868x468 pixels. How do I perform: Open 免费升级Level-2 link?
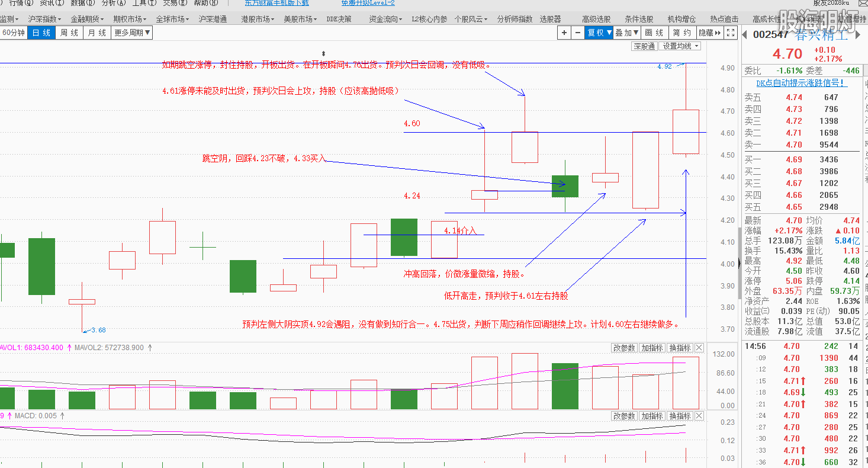point(368,3)
